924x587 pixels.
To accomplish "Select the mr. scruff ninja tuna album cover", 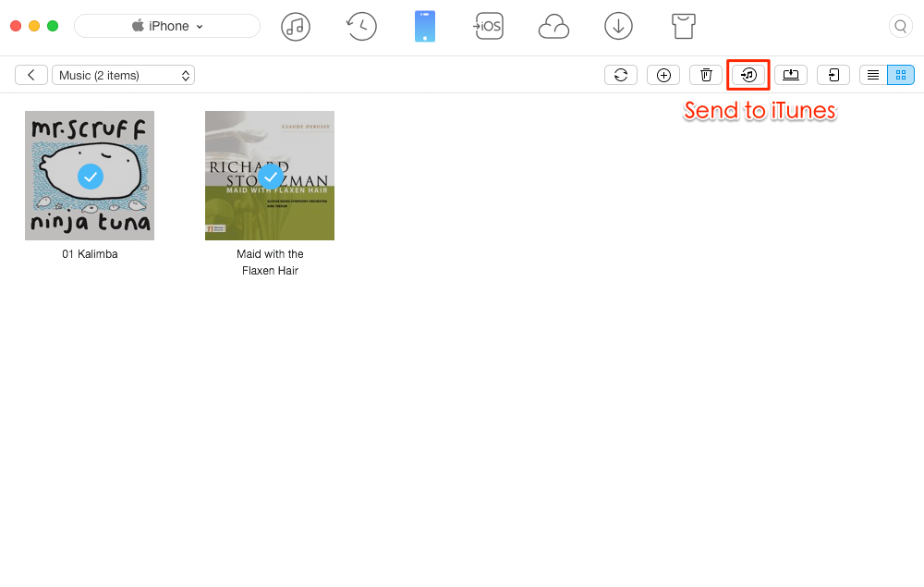I will tap(90, 176).
